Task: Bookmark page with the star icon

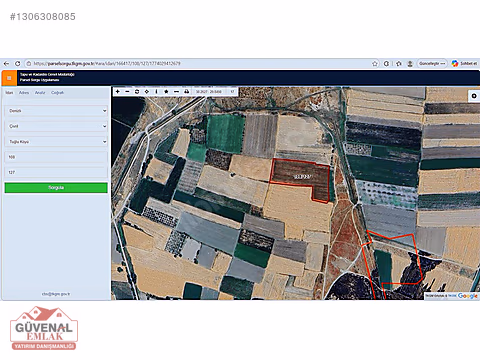Action: [375, 63]
